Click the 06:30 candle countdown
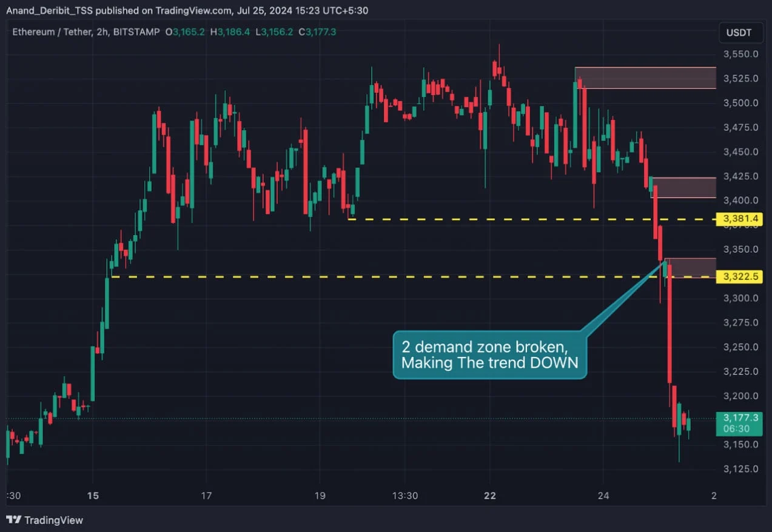 (736, 428)
